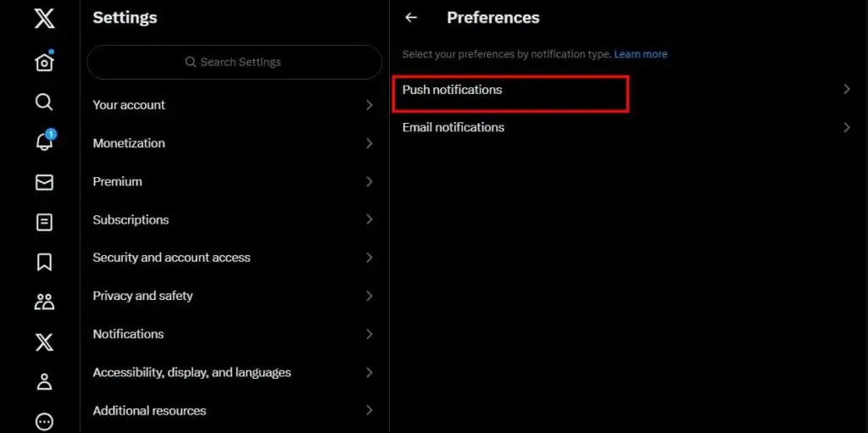The width and height of the screenshot is (868, 433).
Task: Expand the Your account chevron
Action: [x=370, y=105]
